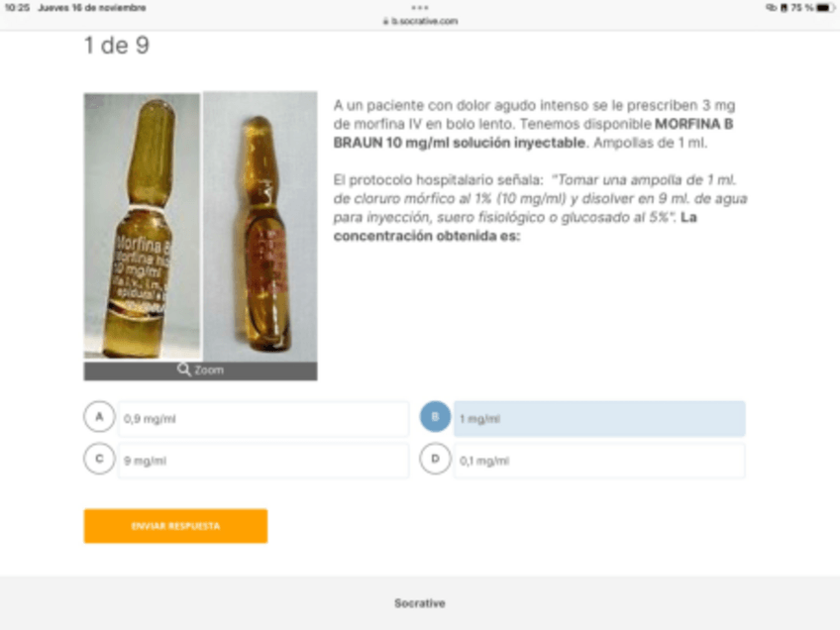The height and width of the screenshot is (630, 840).
Task: Open the right amber ampoule photo
Action: click(261, 226)
